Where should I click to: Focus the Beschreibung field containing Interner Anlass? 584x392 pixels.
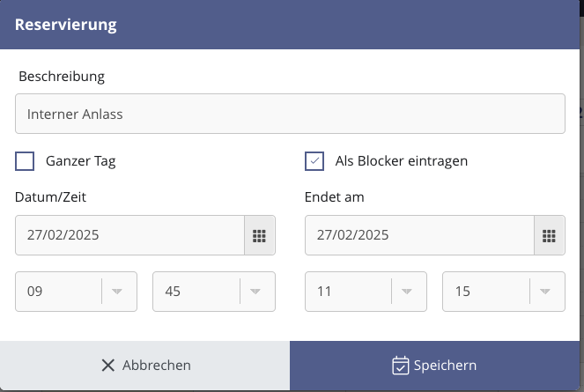pyautogui.click(x=290, y=114)
